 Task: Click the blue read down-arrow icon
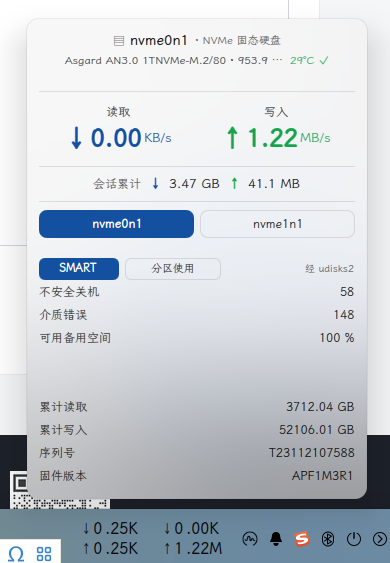(x=76, y=138)
